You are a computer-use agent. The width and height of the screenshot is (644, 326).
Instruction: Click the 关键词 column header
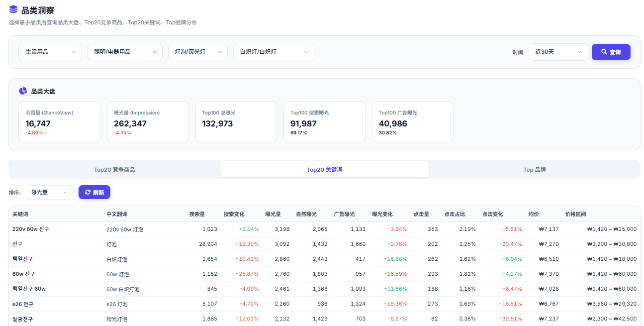(20, 214)
